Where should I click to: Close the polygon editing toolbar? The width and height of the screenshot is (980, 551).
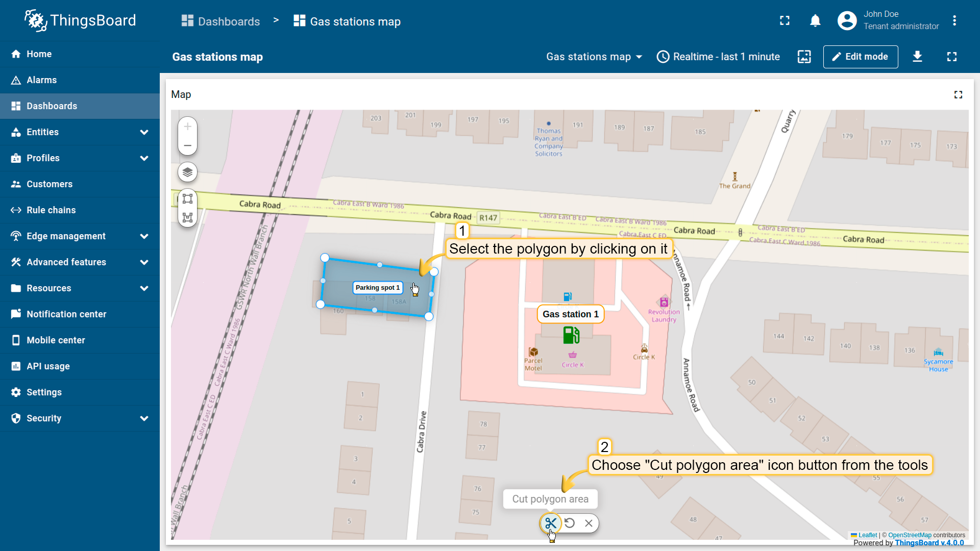point(589,523)
